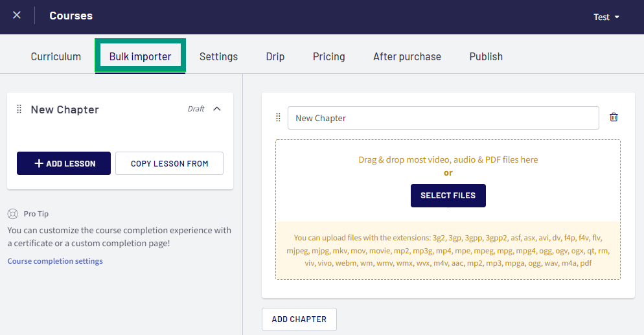This screenshot has width=644, height=335.
Task: Click the Copy Lesson From button
Action: (169, 163)
